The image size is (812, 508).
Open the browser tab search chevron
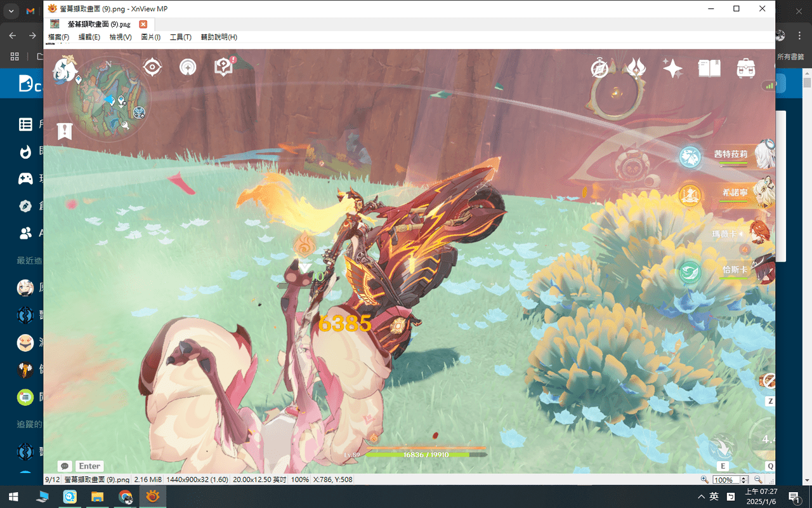point(11,11)
